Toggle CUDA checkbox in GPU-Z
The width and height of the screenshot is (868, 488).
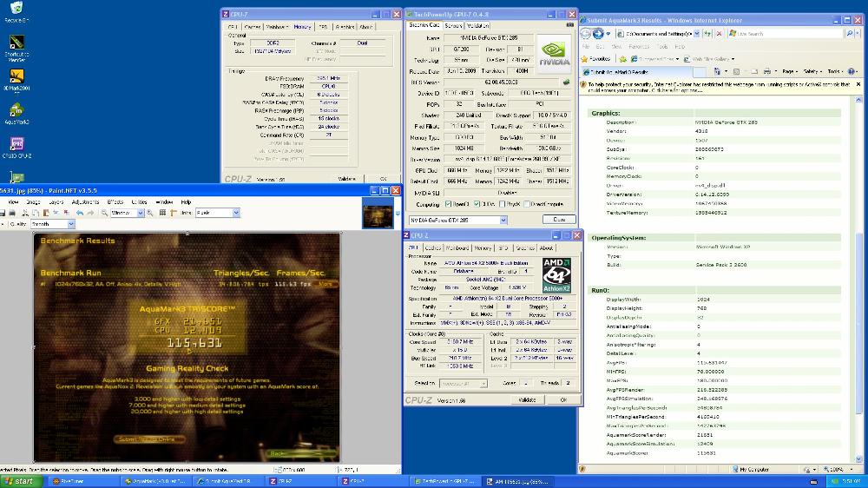(x=477, y=204)
